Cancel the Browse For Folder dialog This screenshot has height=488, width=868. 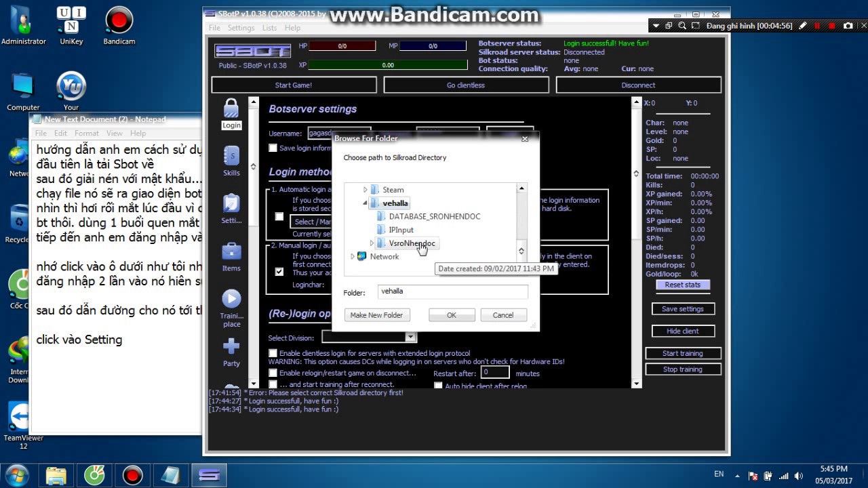502,315
